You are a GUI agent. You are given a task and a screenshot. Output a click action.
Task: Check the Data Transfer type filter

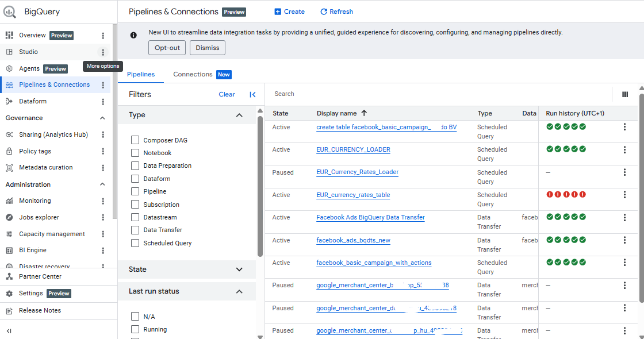coord(135,230)
